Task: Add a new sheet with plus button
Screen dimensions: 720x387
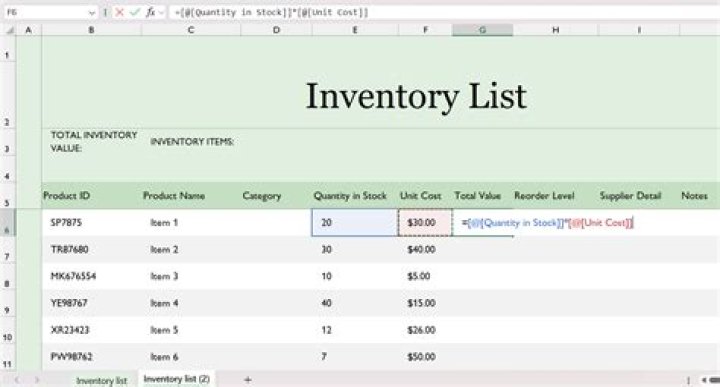Action: (248, 380)
